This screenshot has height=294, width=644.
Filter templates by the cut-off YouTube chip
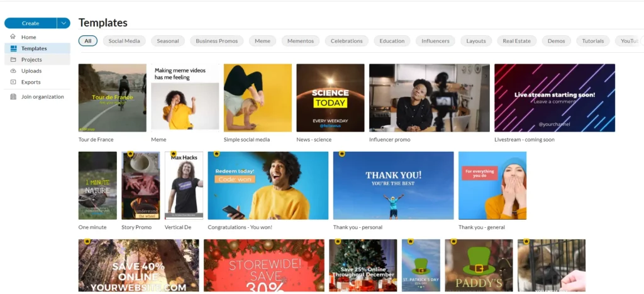629,41
